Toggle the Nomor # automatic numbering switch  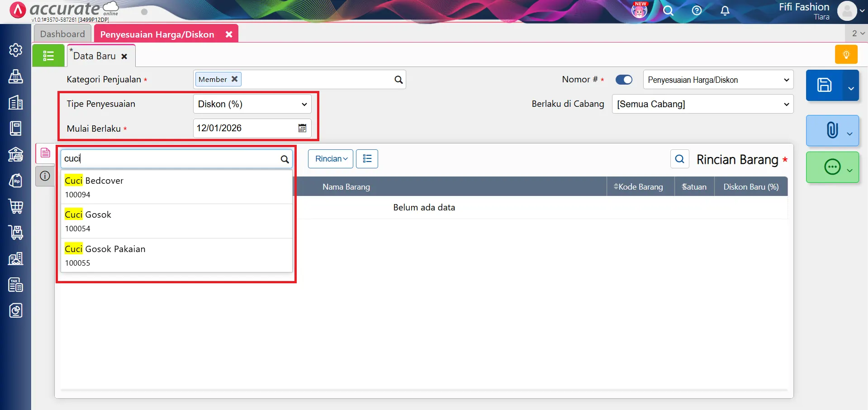(624, 80)
